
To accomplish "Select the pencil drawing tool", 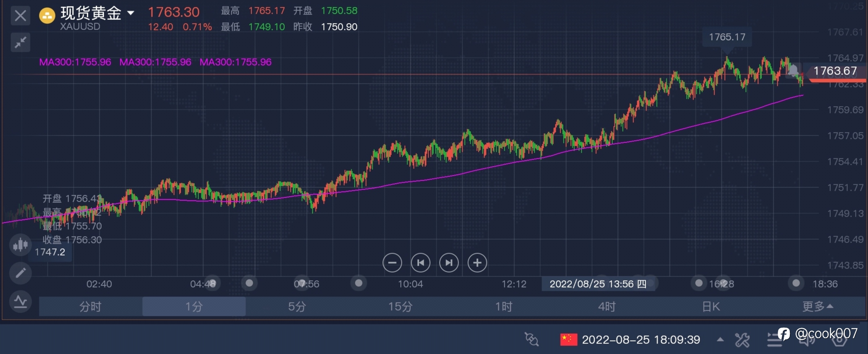I will click(x=20, y=273).
